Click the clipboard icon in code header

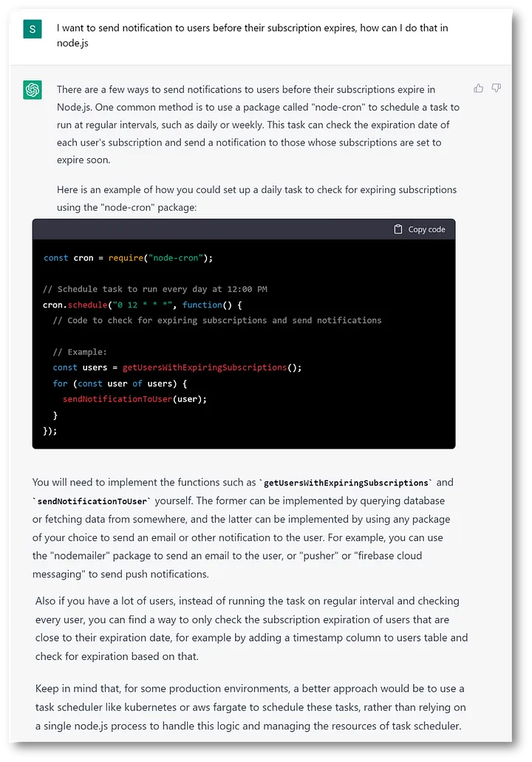click(x=398, y=229)
